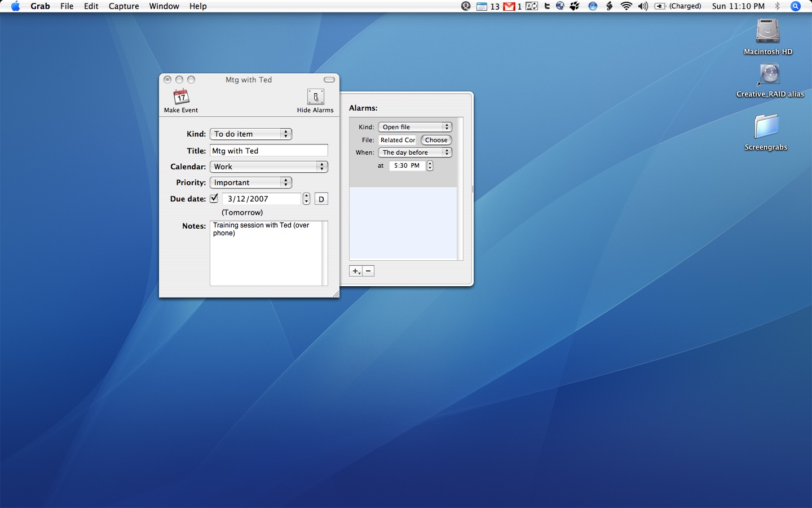Open the Priority dropdown showing Important
Screen dimensions: 812x508
click(251, 182)
